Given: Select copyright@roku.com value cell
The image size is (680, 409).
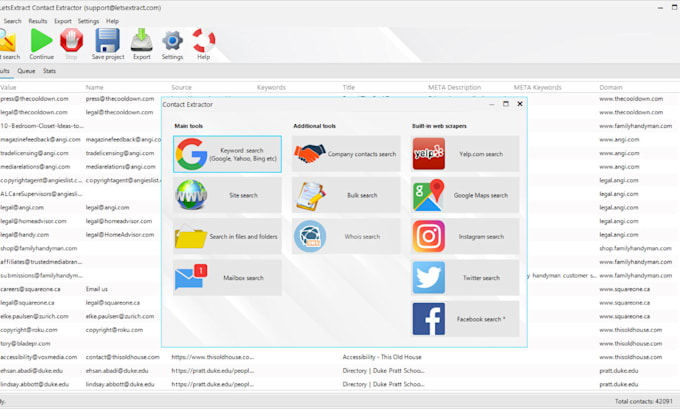Looking at the screenshot, I should 29,330.
